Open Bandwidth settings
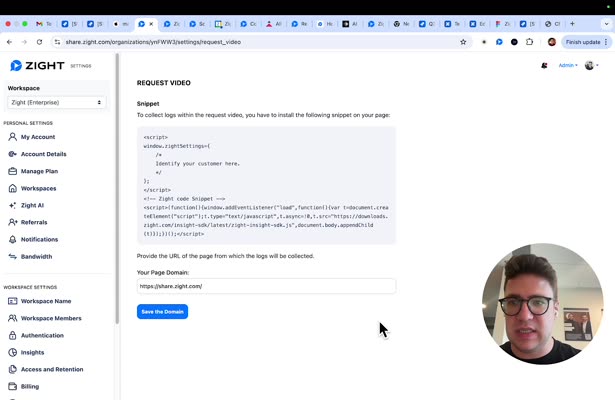 click(x=30, y=256)
